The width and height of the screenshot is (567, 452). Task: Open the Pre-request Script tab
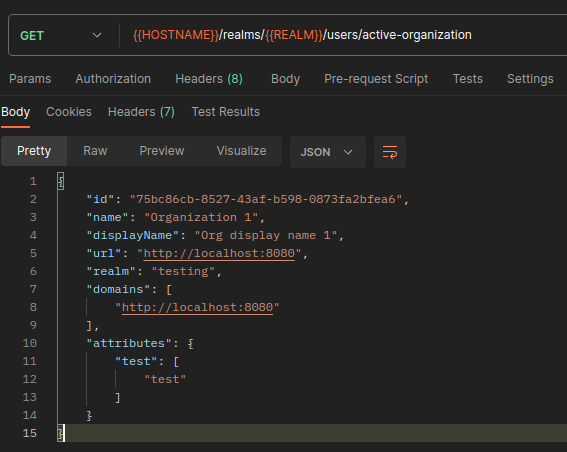click(x=376, y=79)
